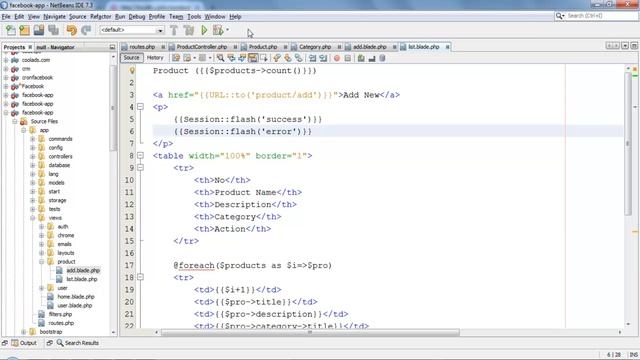Screen dimensions: 640x360
Task: Select home.blade.php in project tree
Action: tap(76, 297)
